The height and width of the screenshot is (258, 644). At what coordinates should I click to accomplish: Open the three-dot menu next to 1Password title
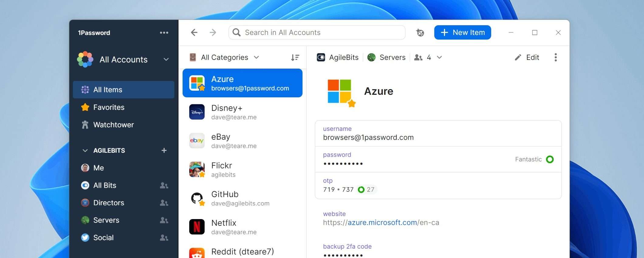[164, 33]
